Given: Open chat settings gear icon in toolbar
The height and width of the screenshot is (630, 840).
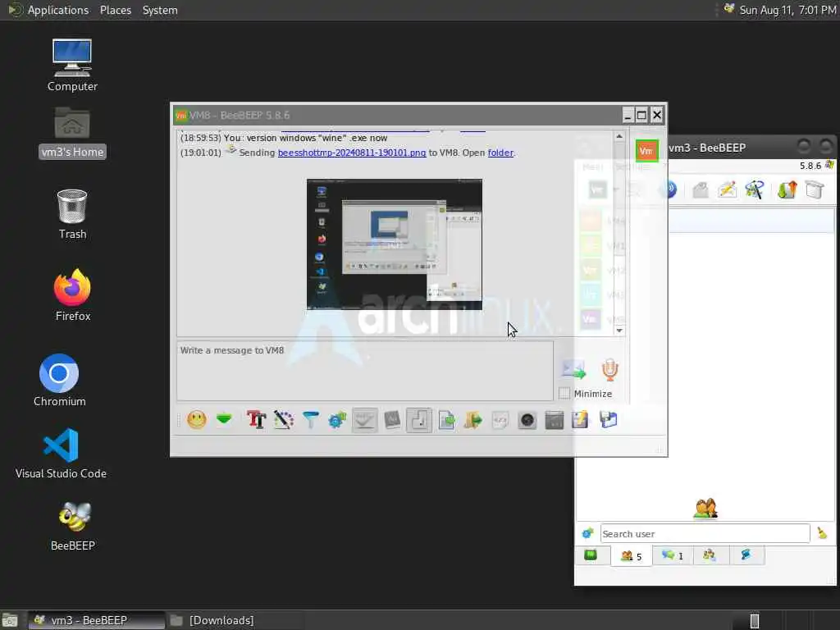Looking at the screenshot, I should [337, 419].
